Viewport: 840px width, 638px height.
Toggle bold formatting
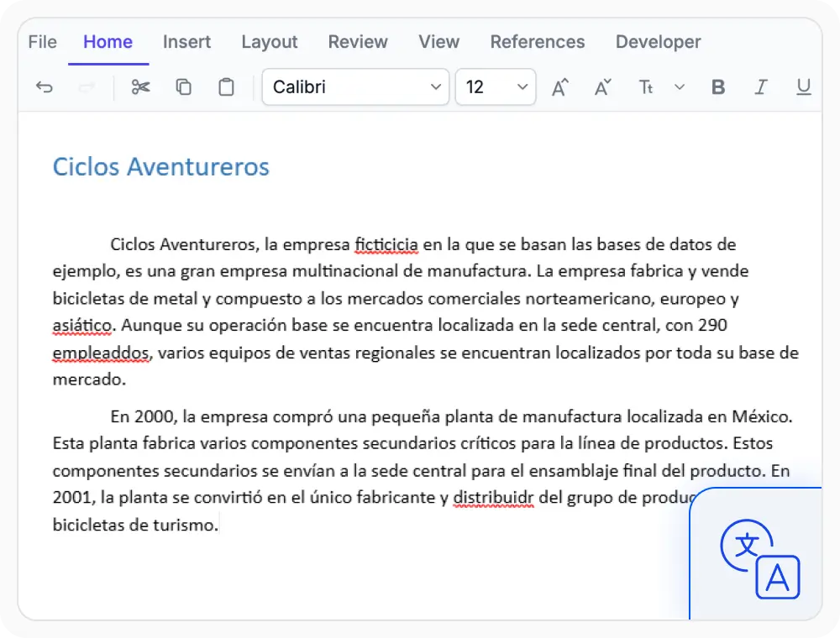click(x=718, y=87)
